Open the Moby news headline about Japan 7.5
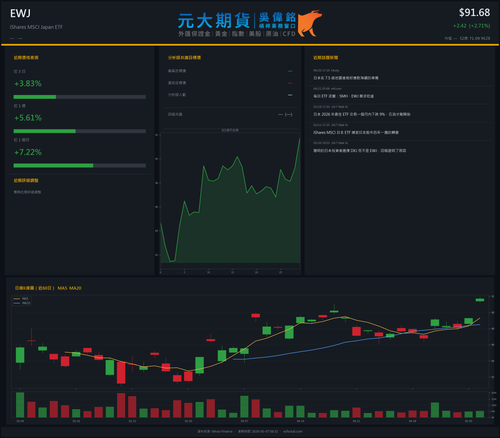This screenshot has height=438, width=500. (346, 78)
